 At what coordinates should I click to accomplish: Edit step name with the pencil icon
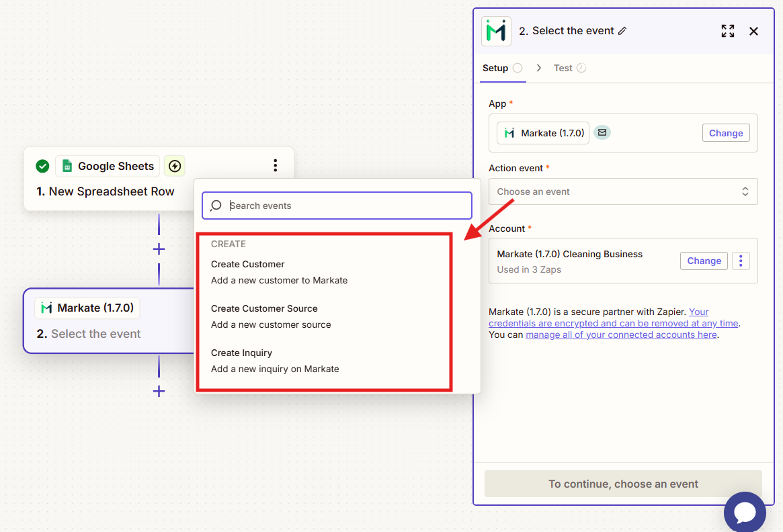pyautogui.click(x=622, y=31)
